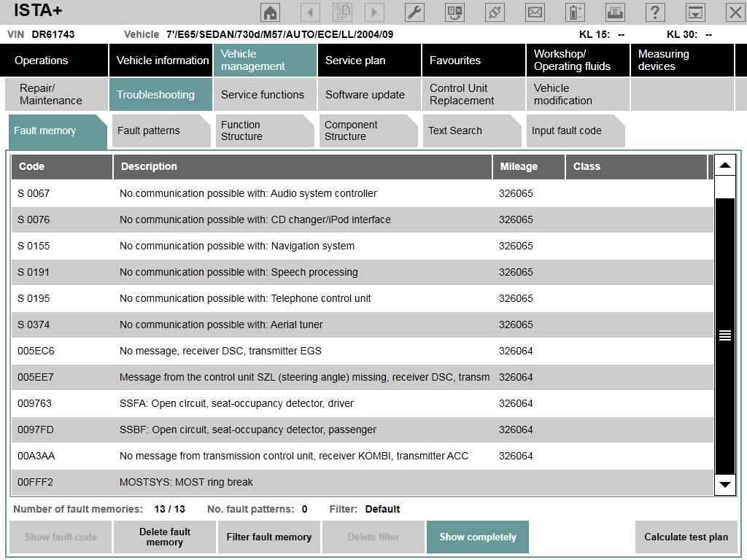Image resolution: width=747 pixels, height=560 pixels.
Task: Open the Software update submenu
Action: (369, 94)
